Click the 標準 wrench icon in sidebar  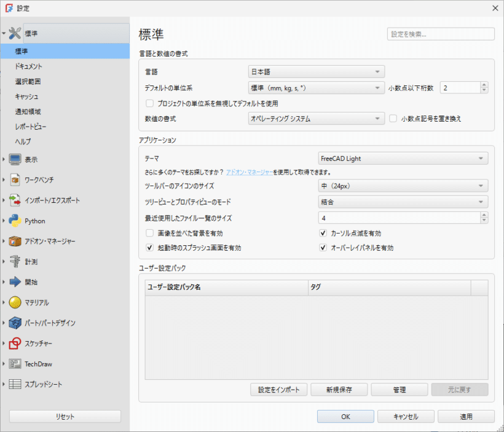15,33
